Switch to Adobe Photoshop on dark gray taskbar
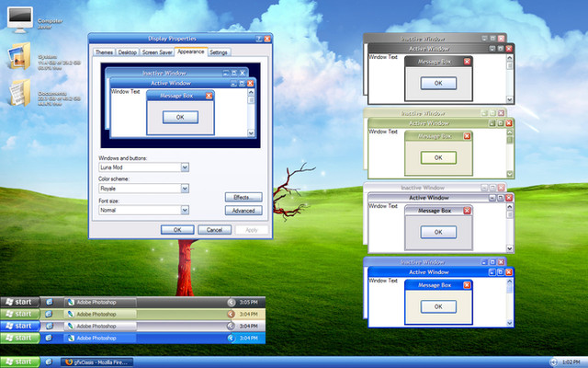588x368 pixels. click(100, 303)
